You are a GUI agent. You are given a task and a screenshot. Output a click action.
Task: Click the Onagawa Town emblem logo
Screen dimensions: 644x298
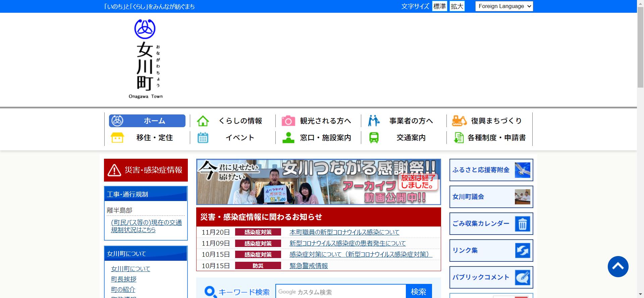coord(145,29)
